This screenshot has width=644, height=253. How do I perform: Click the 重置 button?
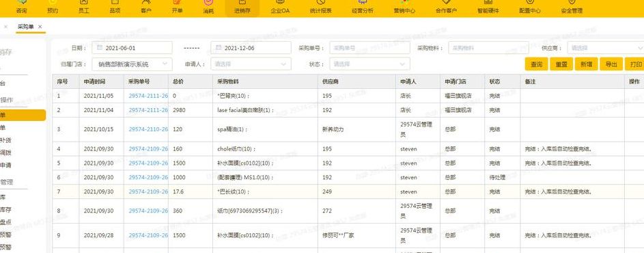561,64
